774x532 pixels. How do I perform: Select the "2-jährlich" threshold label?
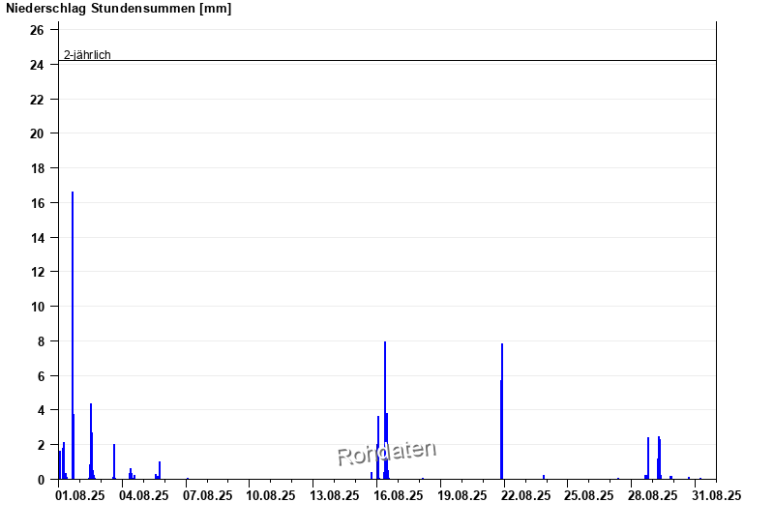pos(87,55)
